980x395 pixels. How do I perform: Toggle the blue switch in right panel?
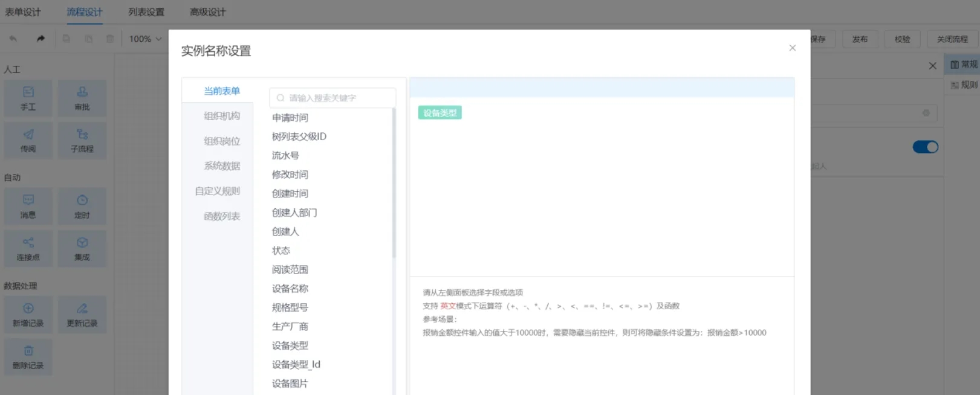click(925, 147)
